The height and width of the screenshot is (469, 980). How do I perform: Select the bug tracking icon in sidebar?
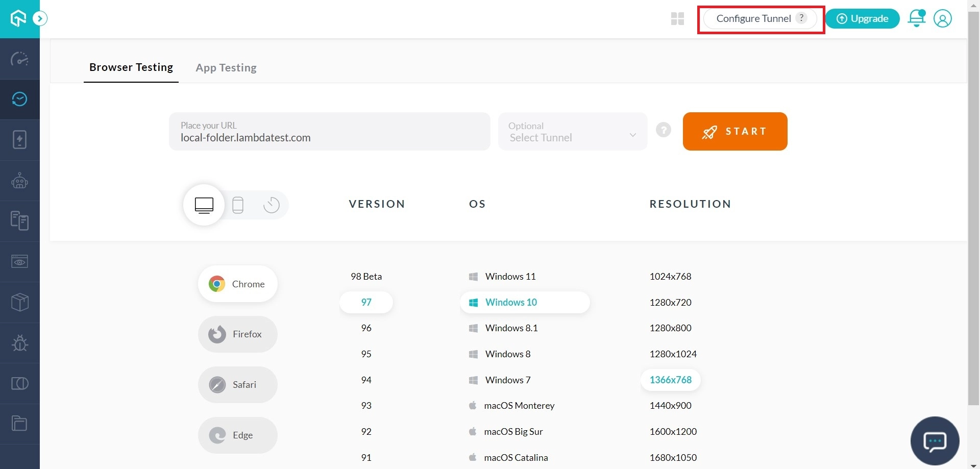[19, 343]
